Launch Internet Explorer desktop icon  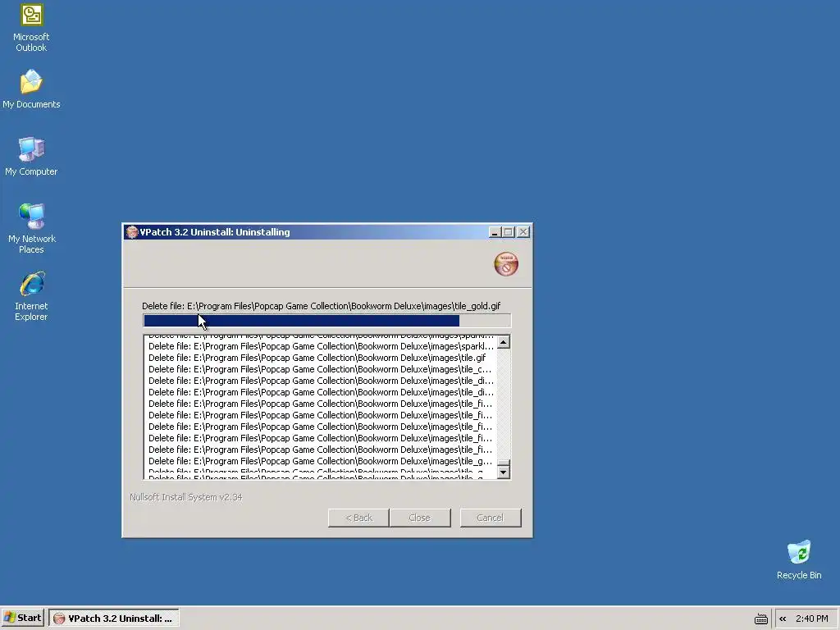click(31, 296)
